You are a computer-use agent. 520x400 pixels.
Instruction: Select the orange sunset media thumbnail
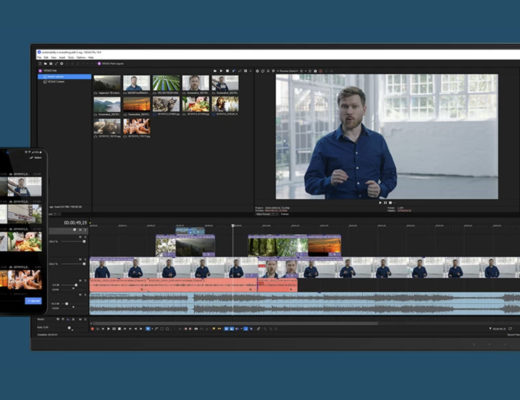137,104
